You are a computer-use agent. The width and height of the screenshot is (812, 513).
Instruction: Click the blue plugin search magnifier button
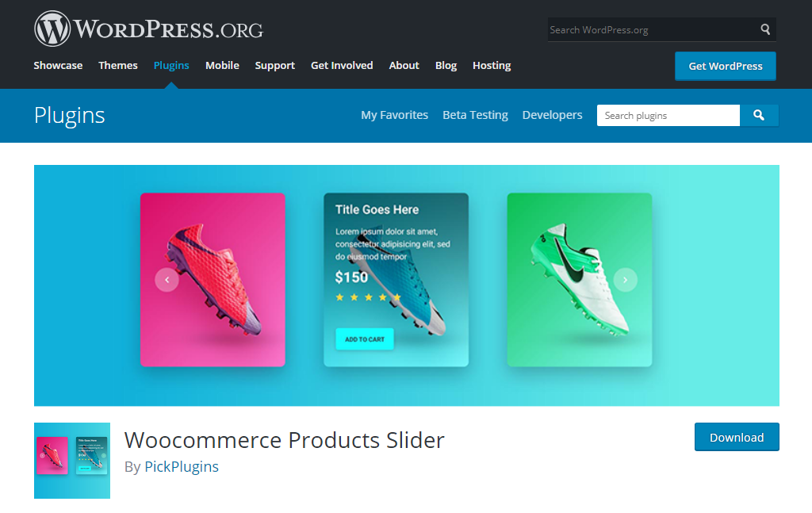pyautogui.click(x=759, y=116)
